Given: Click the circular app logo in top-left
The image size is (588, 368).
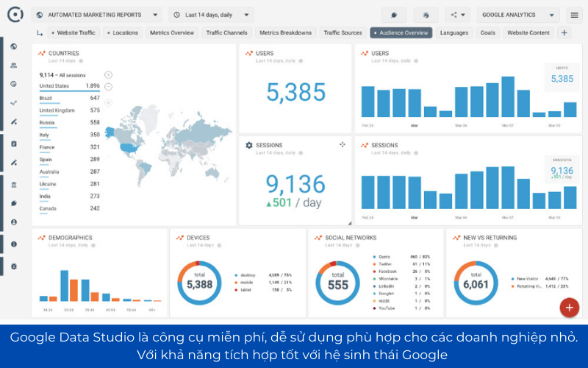Looking at the screenshot, I should click(x=15, y=15).
